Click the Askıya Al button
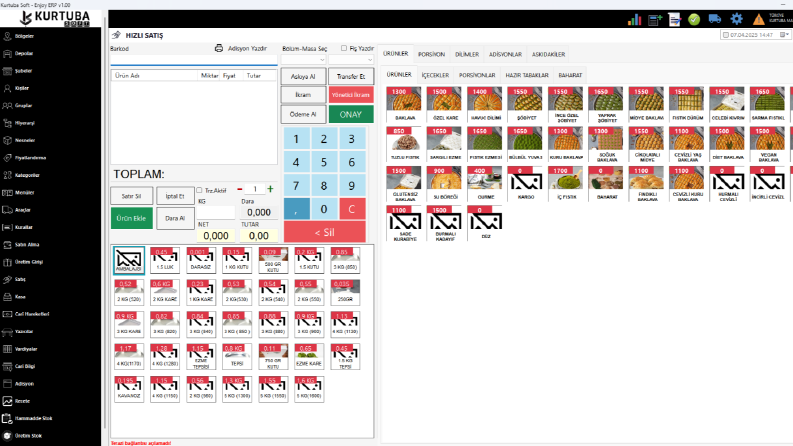This screenshot has width=793, height=446. (303, 76)
